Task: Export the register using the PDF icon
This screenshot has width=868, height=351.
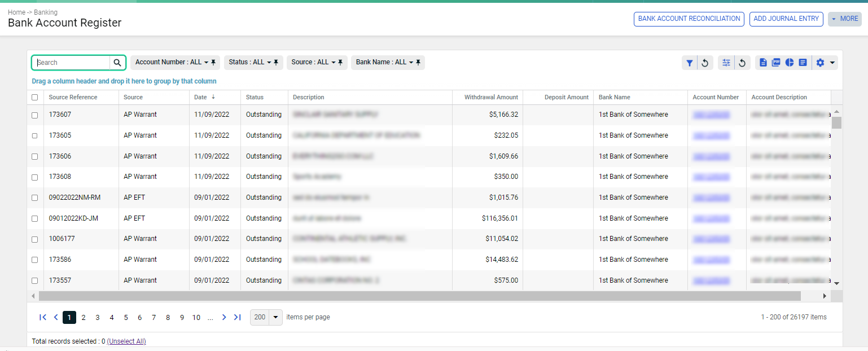Action: pyautogui.click(x=776, y=63)
